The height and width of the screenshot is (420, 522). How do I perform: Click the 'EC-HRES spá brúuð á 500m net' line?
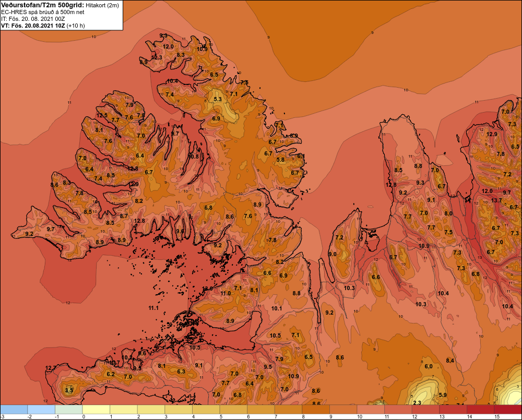43,12
